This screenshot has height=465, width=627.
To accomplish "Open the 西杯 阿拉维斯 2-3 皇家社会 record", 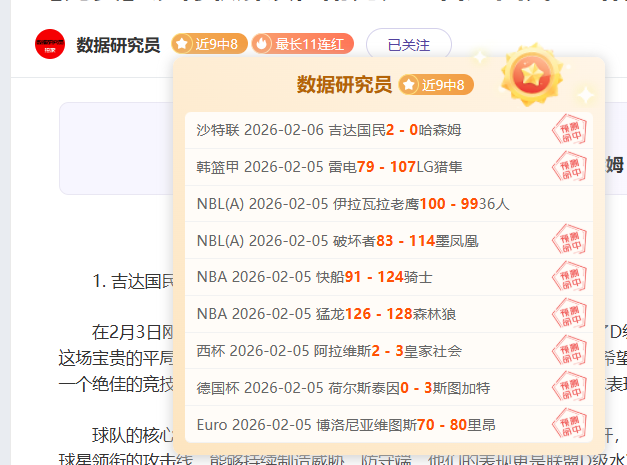I will click(x=329, y=351).
